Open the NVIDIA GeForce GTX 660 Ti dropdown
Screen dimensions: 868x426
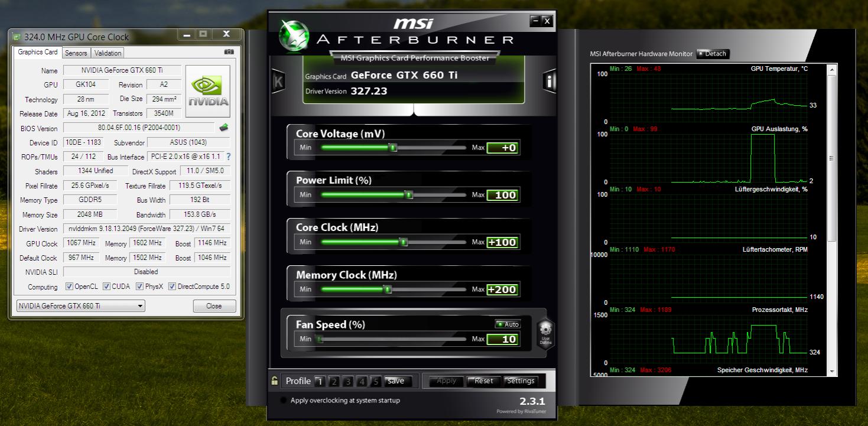80,306
